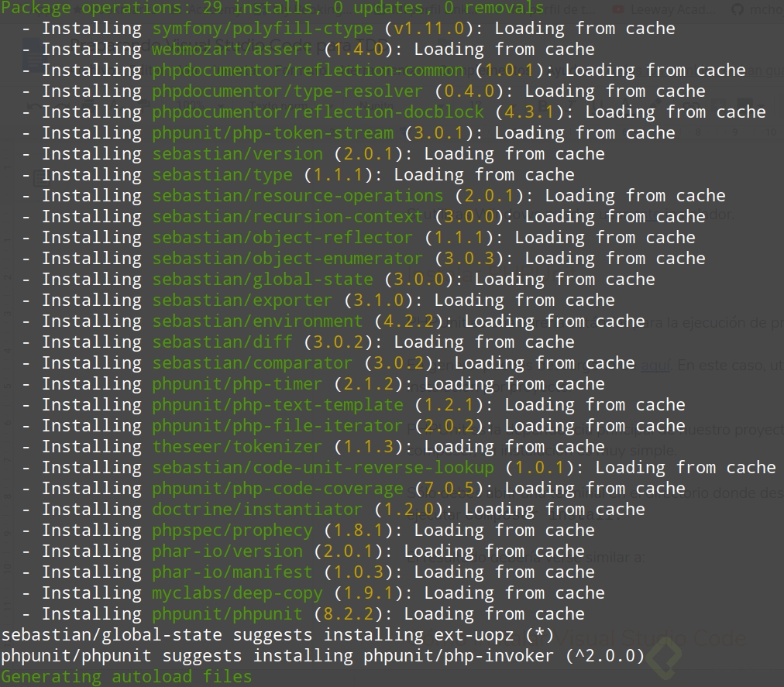784x687 pixels.
Task: Select the 'suggests installing phpunit/php-invoker (^2.0.0)' line
Action: tap(323, 657)
